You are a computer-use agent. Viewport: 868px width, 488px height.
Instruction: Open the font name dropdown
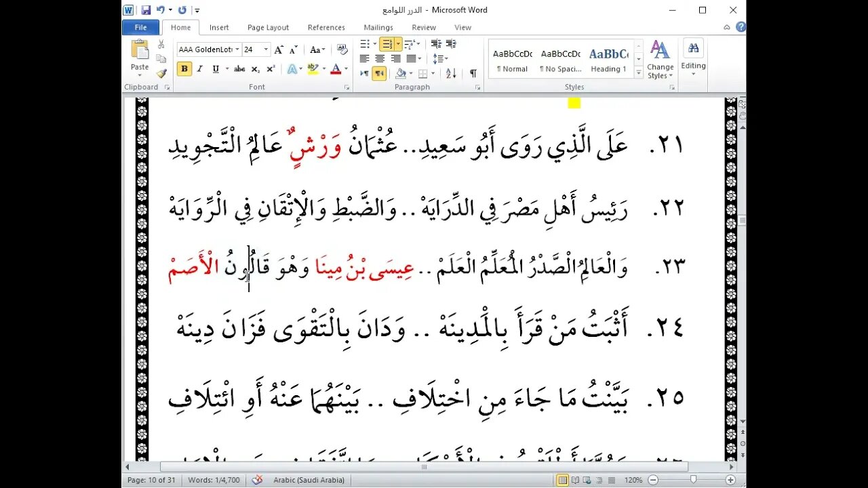(x=237, y=50)
